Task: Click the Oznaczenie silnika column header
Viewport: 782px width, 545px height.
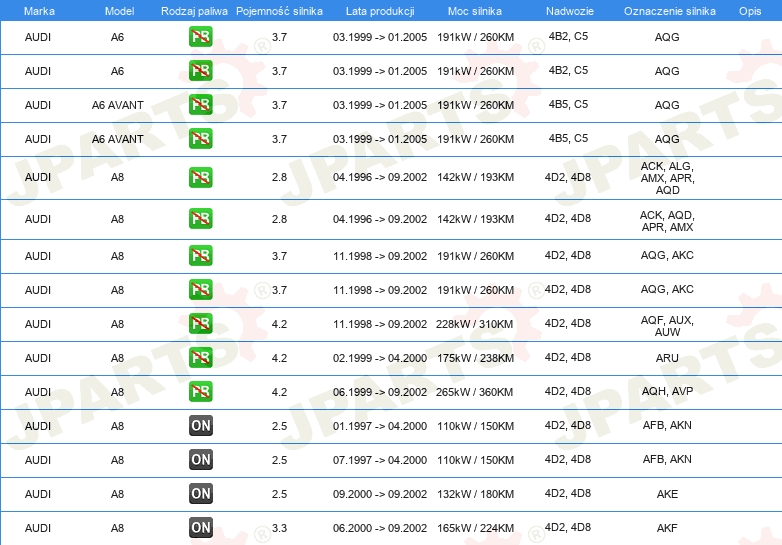Action: (x=669, y=11)
